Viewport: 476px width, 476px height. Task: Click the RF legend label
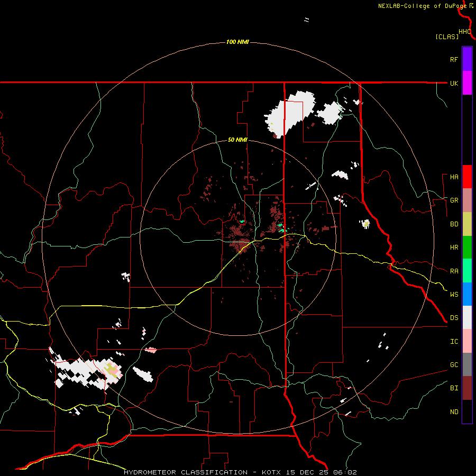454,59
